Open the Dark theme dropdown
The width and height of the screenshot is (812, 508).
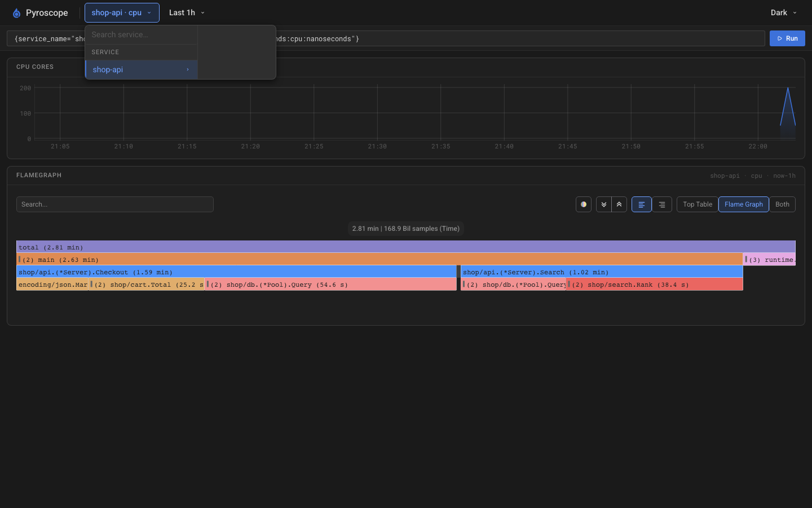[784, 13]
